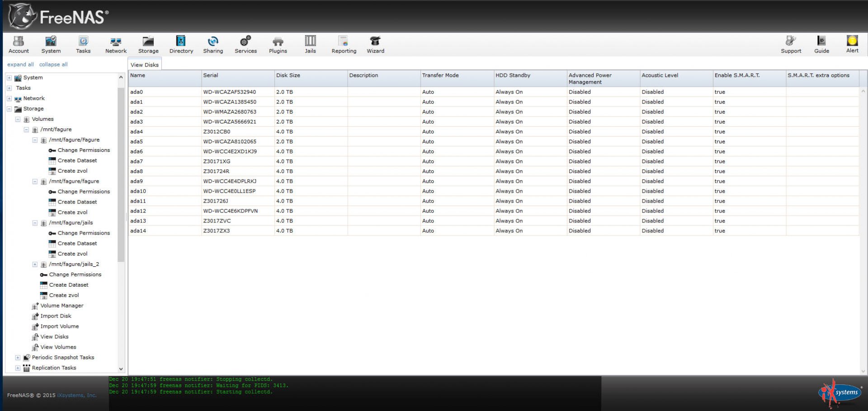Open the Jails toolbar icon

pyautogui.click(x=310, y=44)
